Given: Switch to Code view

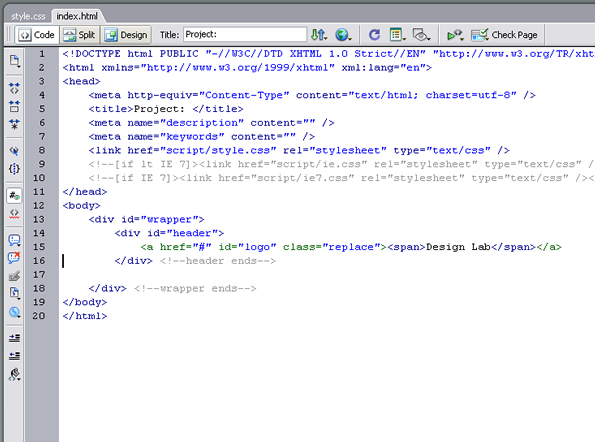Looking at the screenshot, I should 37,35.
